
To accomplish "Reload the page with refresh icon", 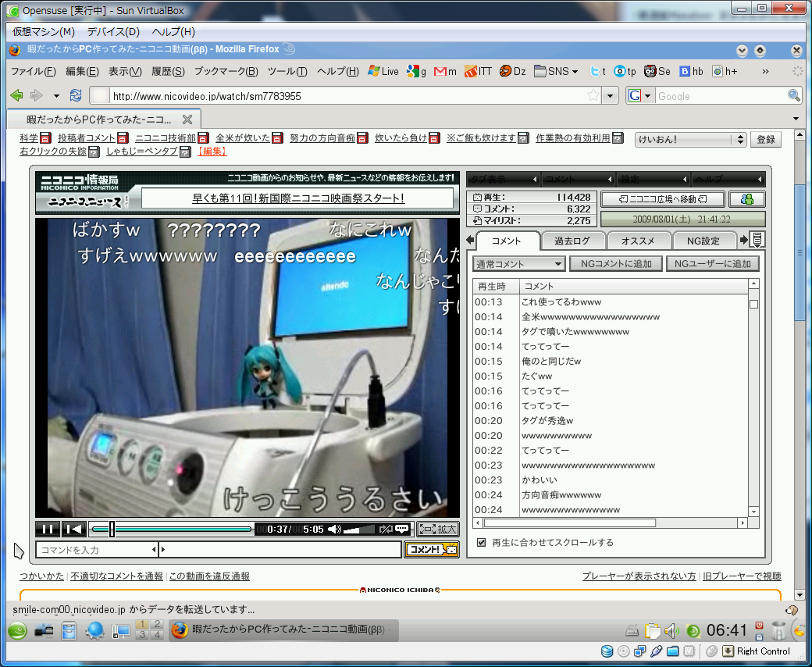I will 76,95.
